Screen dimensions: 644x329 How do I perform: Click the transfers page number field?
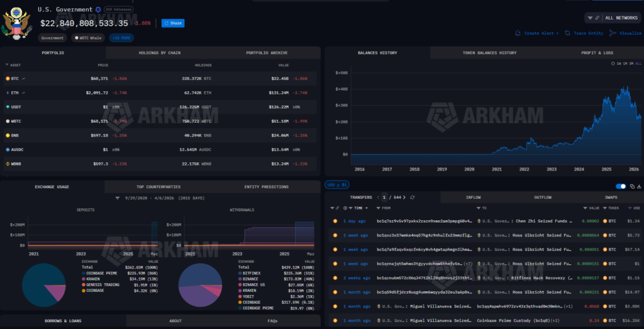pyautogui.click(x=384, y=198)
